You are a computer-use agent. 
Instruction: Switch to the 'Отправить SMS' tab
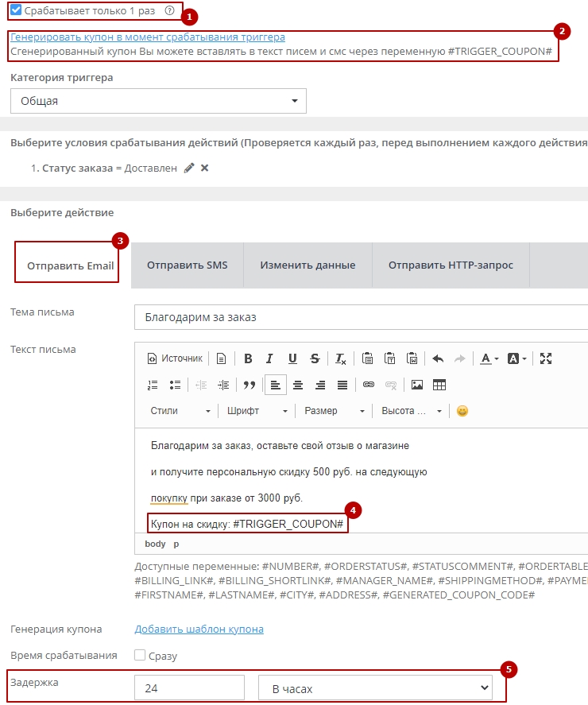[x=187, y=265]
